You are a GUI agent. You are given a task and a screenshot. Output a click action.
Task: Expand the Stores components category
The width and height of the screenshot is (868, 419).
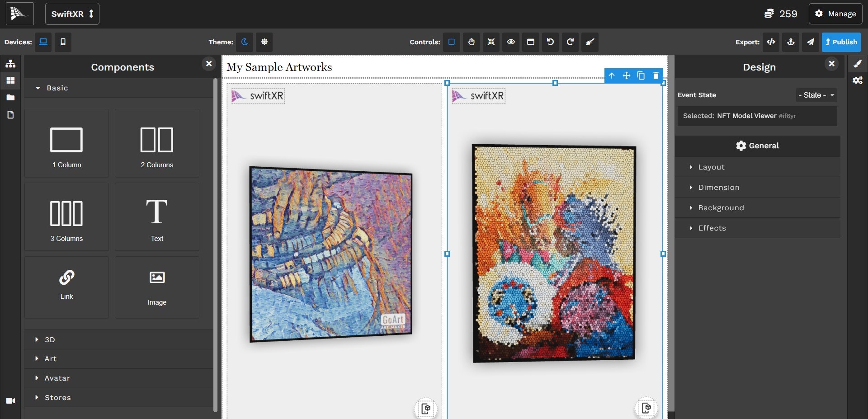point(119,398)
